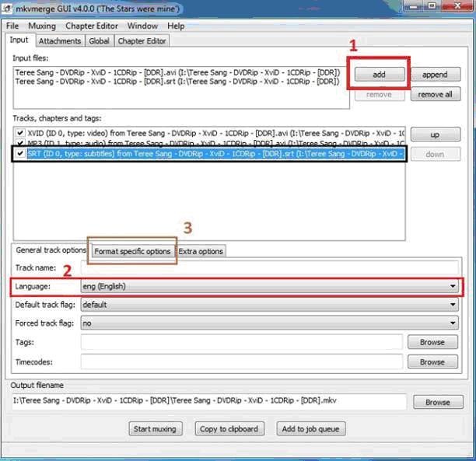Click the append button
This screenshot has width=476, height=461.
click(x=436, y=75)
